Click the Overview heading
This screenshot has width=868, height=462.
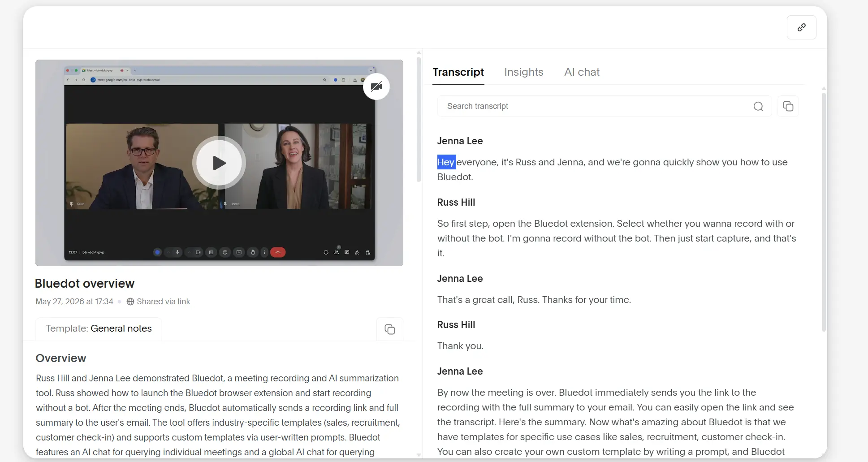[x=60, y=358]
